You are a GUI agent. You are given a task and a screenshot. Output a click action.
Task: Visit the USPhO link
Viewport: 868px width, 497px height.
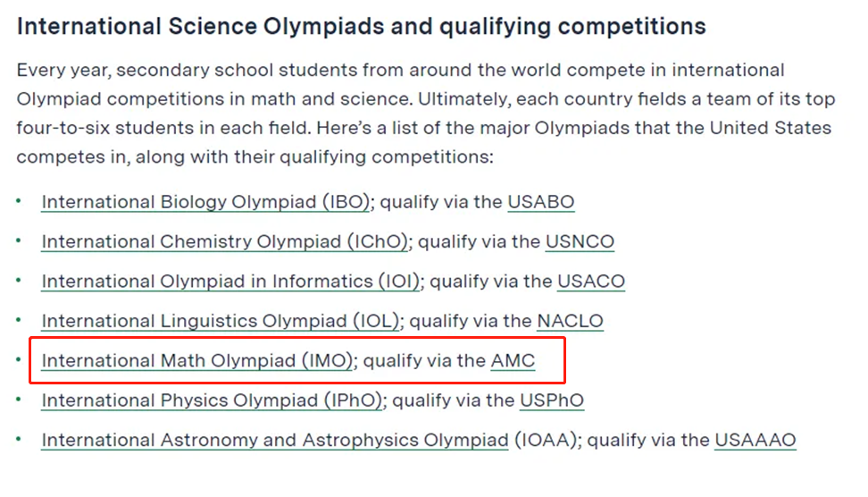click(x=551, y=400)
